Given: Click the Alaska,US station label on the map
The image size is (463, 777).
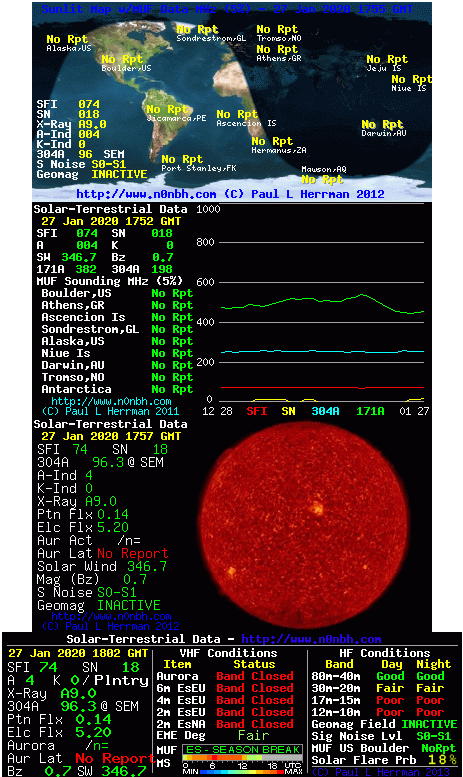Looking at the screenshot, I should click(69, 49).
